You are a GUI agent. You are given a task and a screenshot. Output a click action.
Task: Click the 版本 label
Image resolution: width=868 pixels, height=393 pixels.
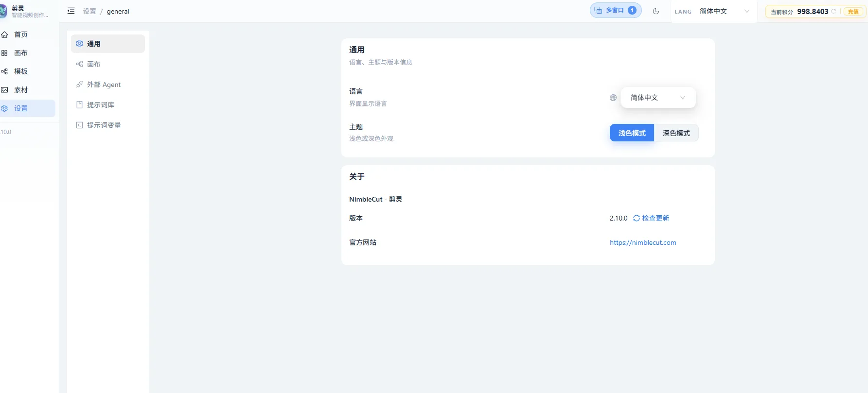click(356, 218)
